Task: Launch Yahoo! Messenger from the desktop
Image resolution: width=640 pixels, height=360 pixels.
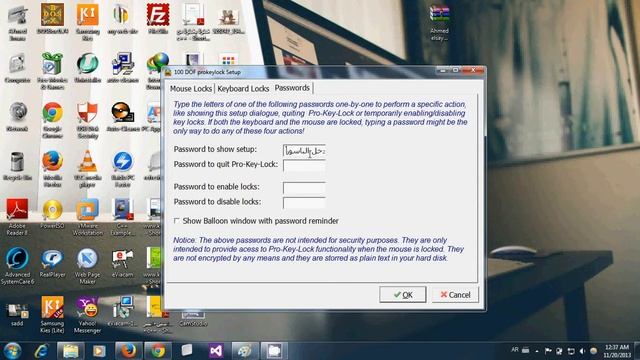Action: pos(87,315)
